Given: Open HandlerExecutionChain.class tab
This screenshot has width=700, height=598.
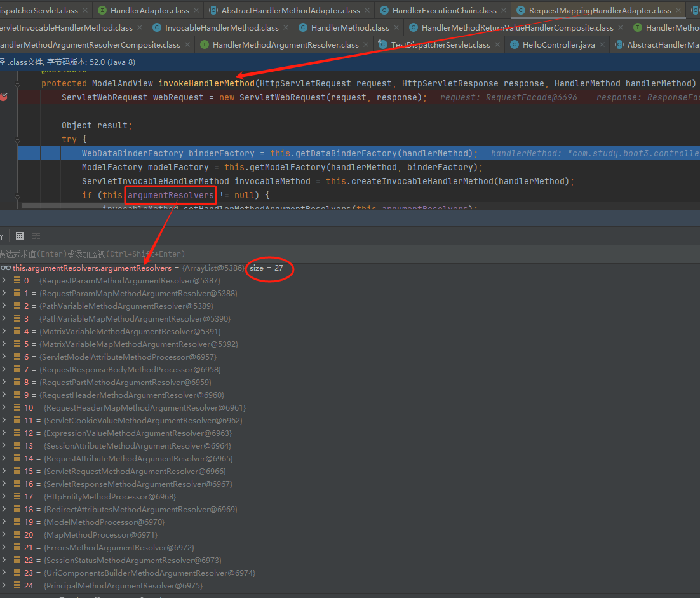Looking at the screenshot, I should (x=444, y=10).
